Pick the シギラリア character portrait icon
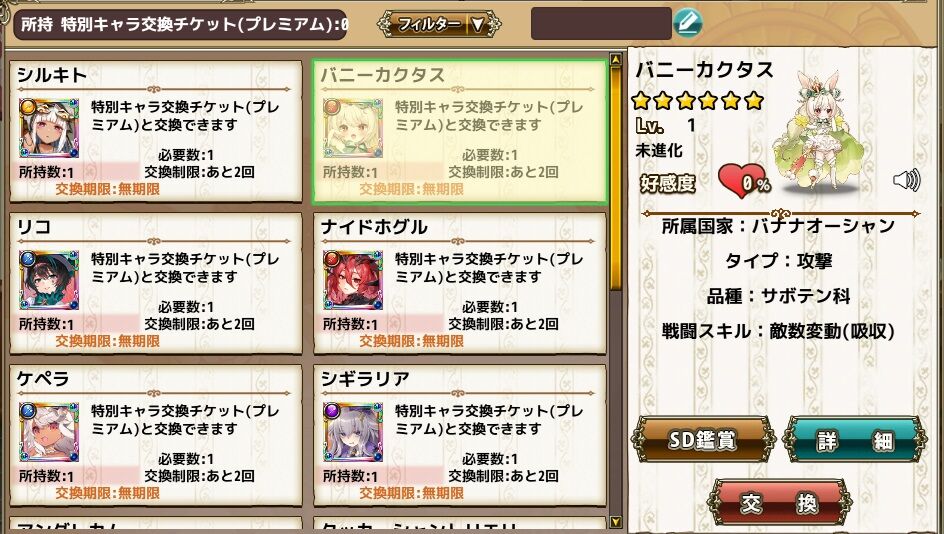944x534 pixels. click(353, 432)
